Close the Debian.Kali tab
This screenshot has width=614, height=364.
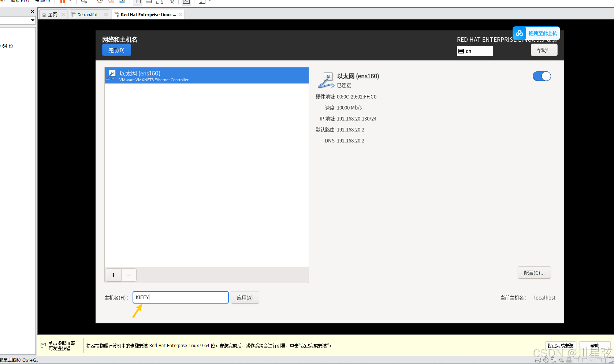click(106, 15)
